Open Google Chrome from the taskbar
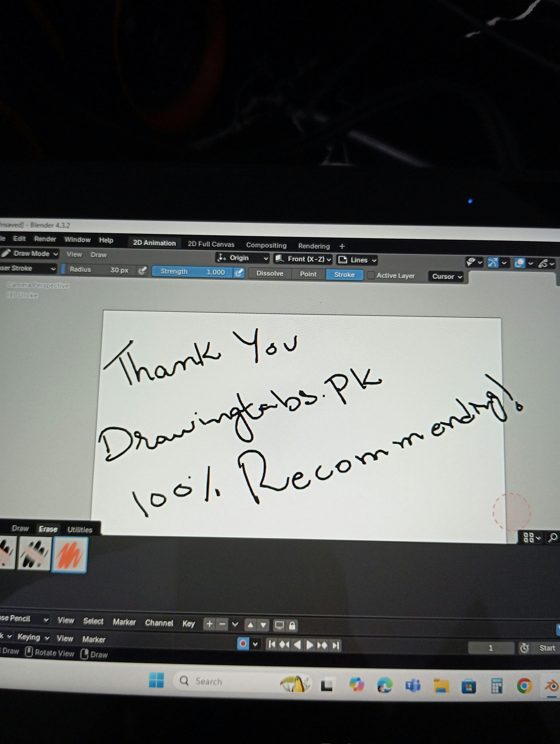The image size is (560, 744). click(x=524, y=686)
